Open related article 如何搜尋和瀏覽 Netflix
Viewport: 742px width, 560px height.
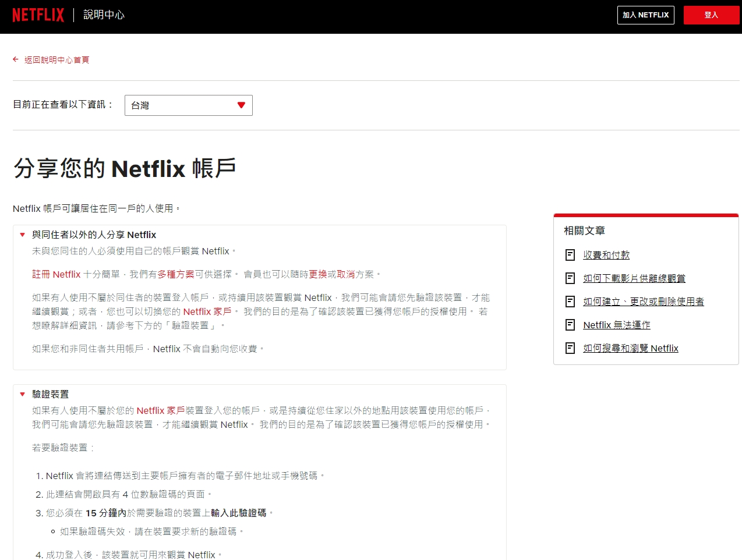tap(631, 348)
